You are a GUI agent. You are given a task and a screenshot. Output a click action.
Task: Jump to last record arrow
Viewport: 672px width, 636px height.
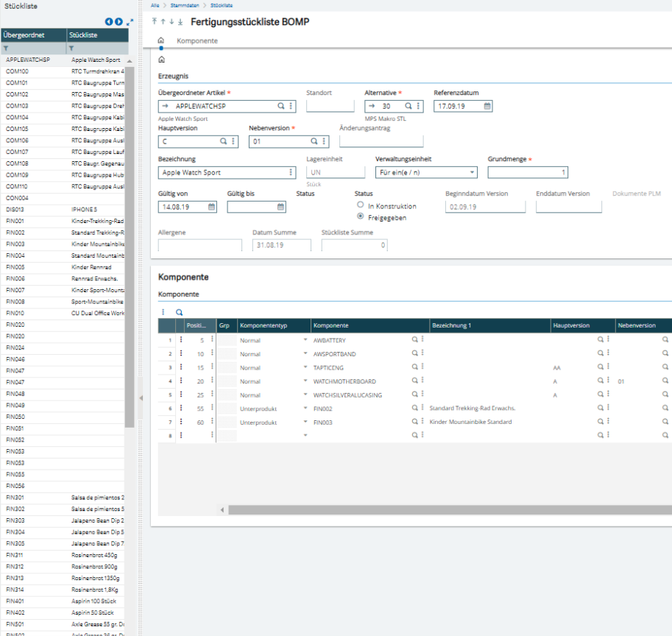click(x=180, y=21)
